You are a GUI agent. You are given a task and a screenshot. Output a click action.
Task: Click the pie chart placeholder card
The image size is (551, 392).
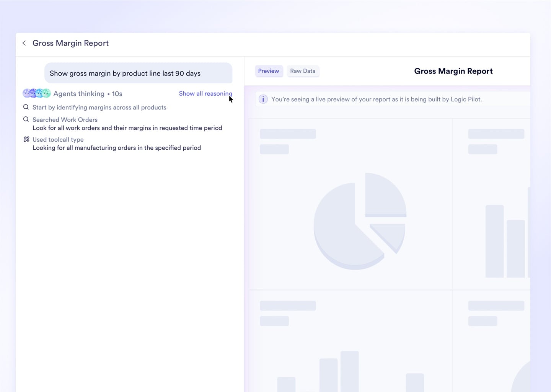[351, 204]
